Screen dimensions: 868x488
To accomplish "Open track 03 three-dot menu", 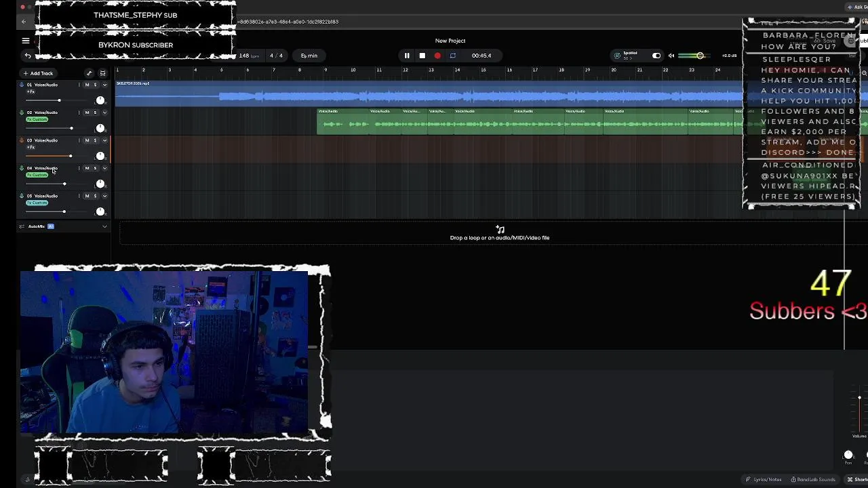I will tap(79, 140).
